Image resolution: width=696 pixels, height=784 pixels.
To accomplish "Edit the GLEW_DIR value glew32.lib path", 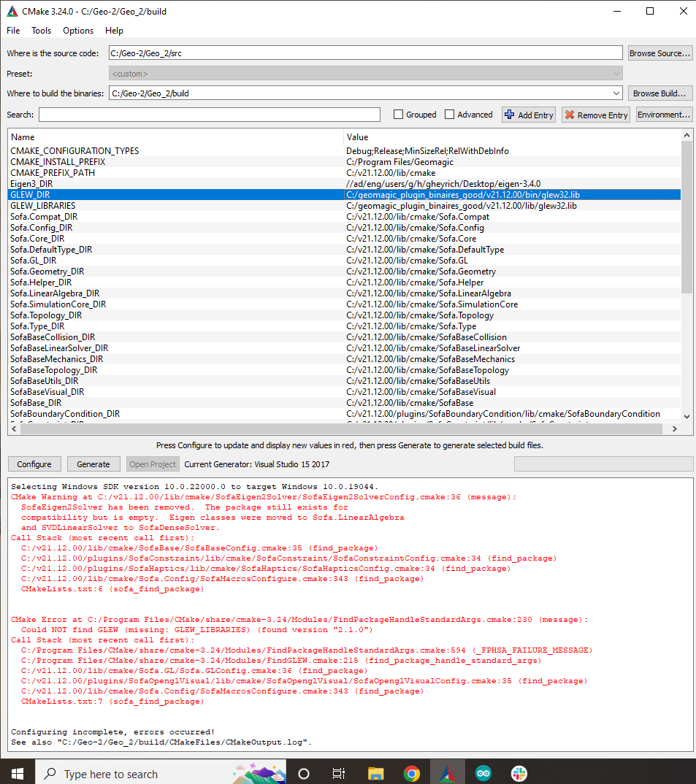I will click(463, 195).
